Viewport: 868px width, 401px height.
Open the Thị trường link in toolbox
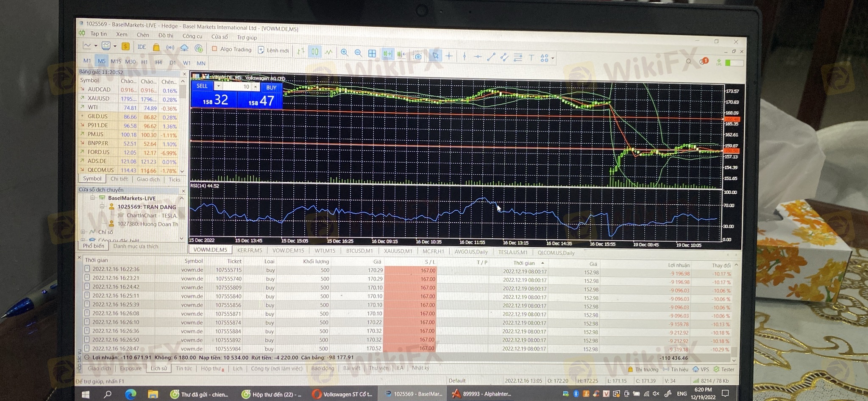[x=643, y=370]
